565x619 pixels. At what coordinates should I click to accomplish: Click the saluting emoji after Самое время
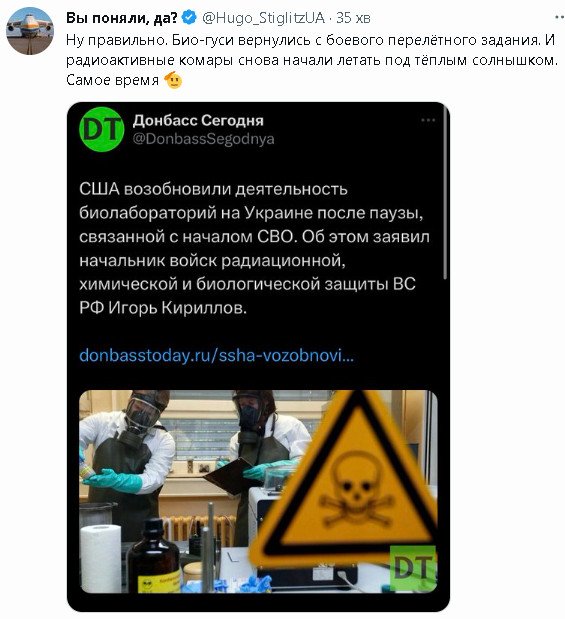coord(173,80)
